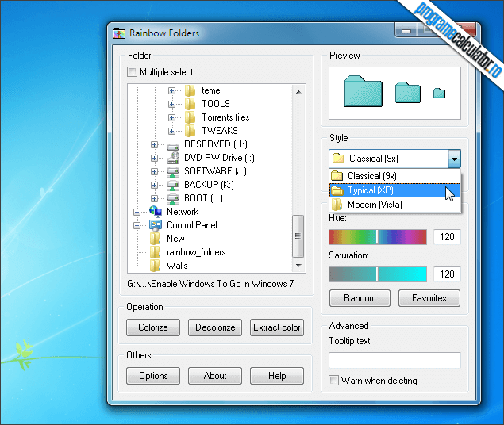Expand the teme folder node
This screenshot has width=504, height=425.
(171, 91)
